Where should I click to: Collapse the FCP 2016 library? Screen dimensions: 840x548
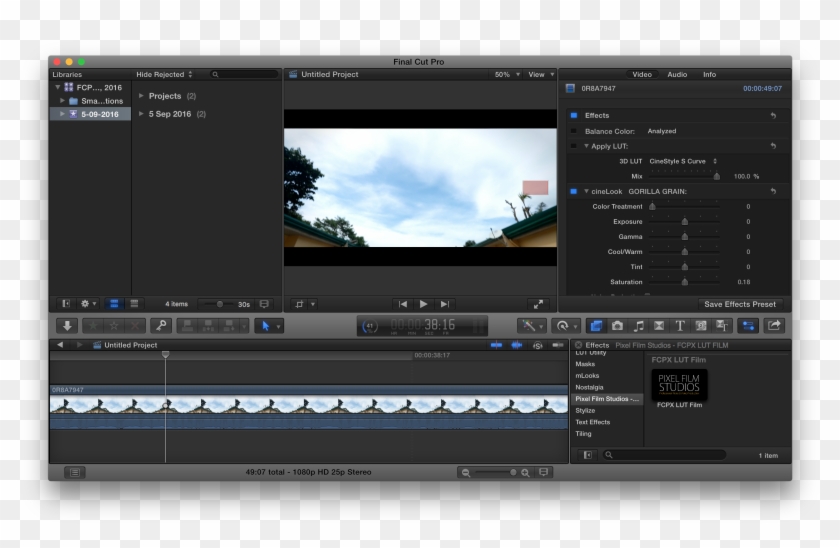[x=57, y=87]
